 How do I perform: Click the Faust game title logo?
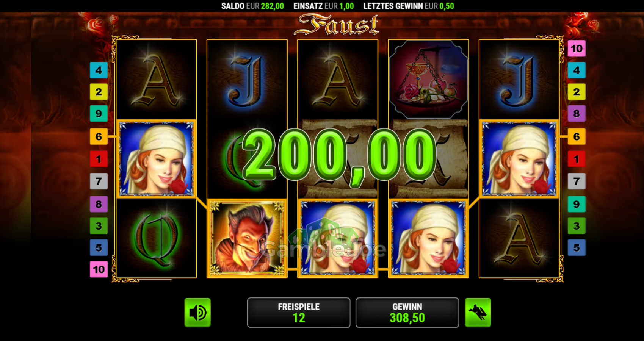337,25
